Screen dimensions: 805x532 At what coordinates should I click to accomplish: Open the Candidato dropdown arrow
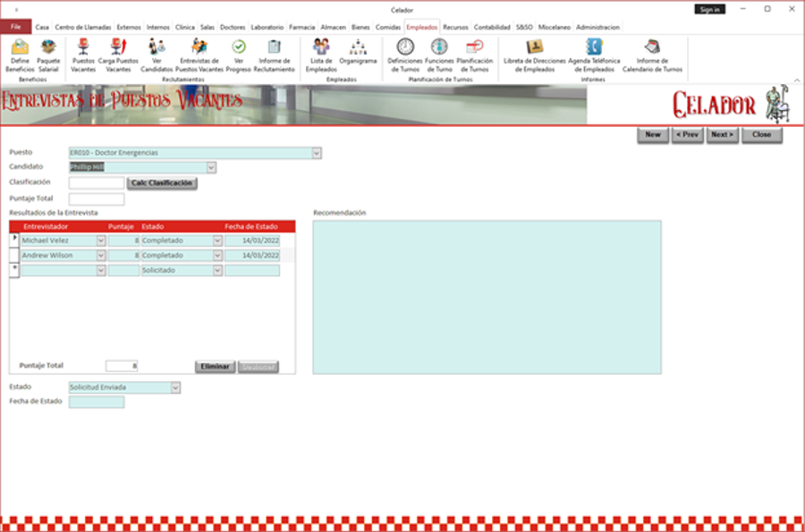(x=211, y=167)
